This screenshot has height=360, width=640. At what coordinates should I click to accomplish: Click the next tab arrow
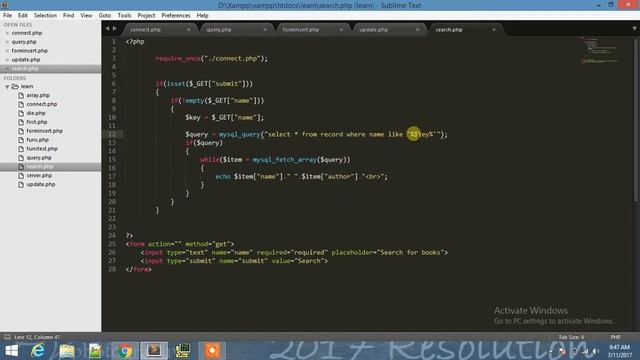click(115, 29)
